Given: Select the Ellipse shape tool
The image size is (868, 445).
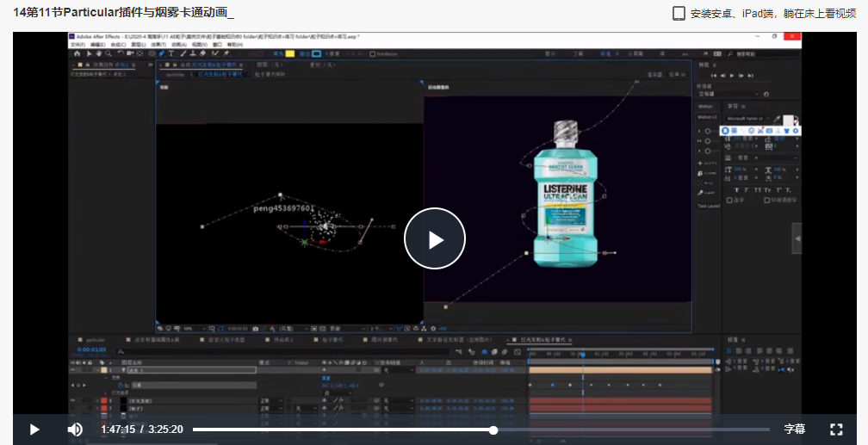Looking at the screenshot, I should [152, 53].
